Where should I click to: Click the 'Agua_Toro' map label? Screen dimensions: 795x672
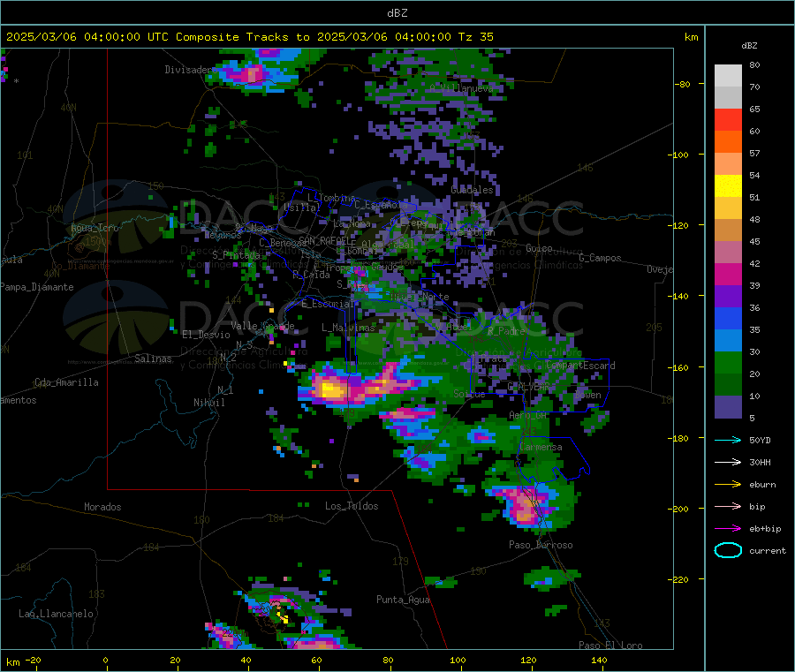point(95,228)
